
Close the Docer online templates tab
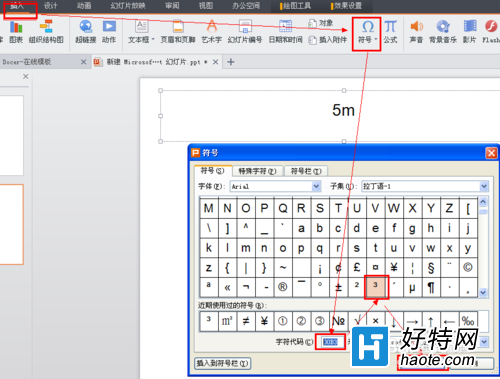pos(83,62)
